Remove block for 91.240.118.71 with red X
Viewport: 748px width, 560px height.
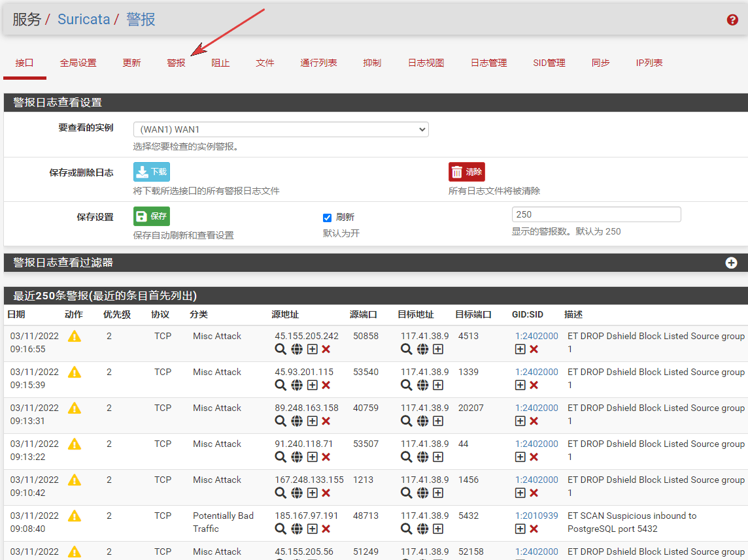pos(326,457)
